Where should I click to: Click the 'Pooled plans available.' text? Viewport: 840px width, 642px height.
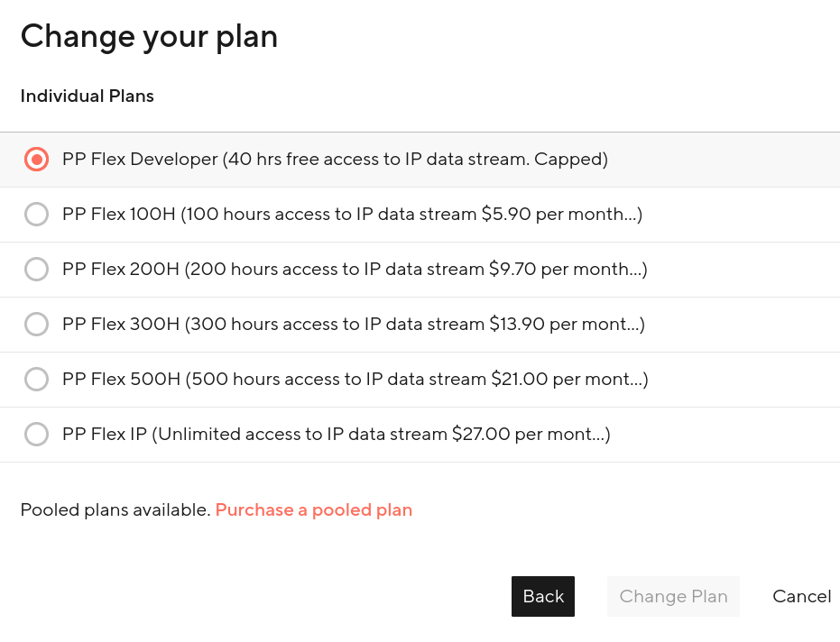115,510
